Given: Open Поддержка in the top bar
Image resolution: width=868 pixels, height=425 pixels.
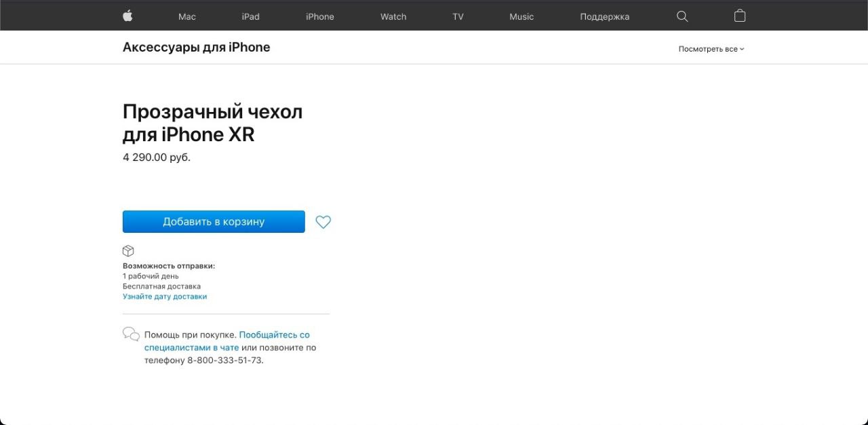Looking at the screenshot, I should pos(605,16).
